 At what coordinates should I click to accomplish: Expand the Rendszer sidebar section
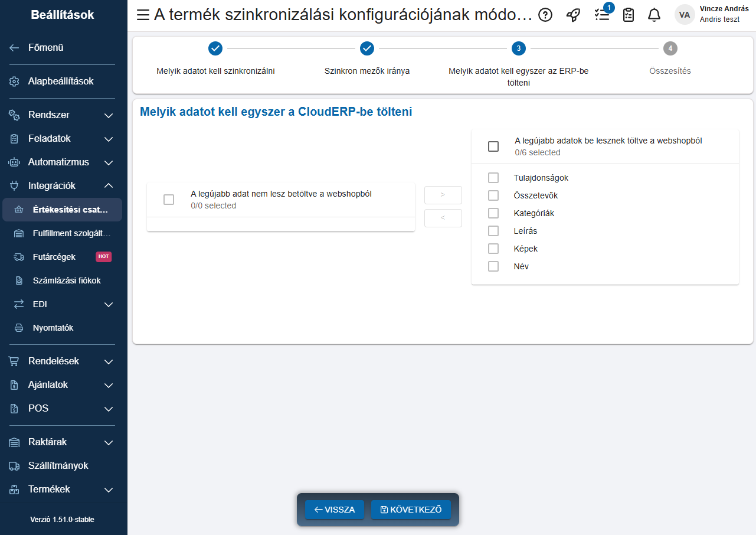(108, 115)
